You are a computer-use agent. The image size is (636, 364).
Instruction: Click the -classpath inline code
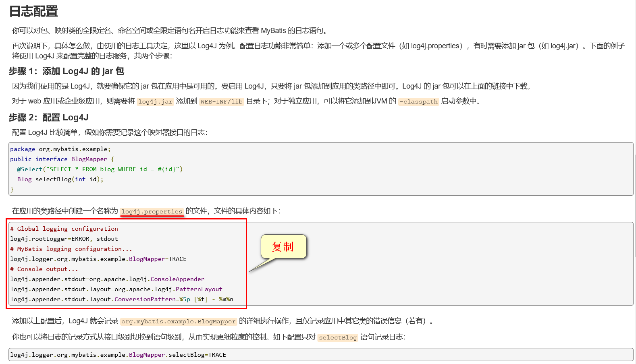point(418,101)
